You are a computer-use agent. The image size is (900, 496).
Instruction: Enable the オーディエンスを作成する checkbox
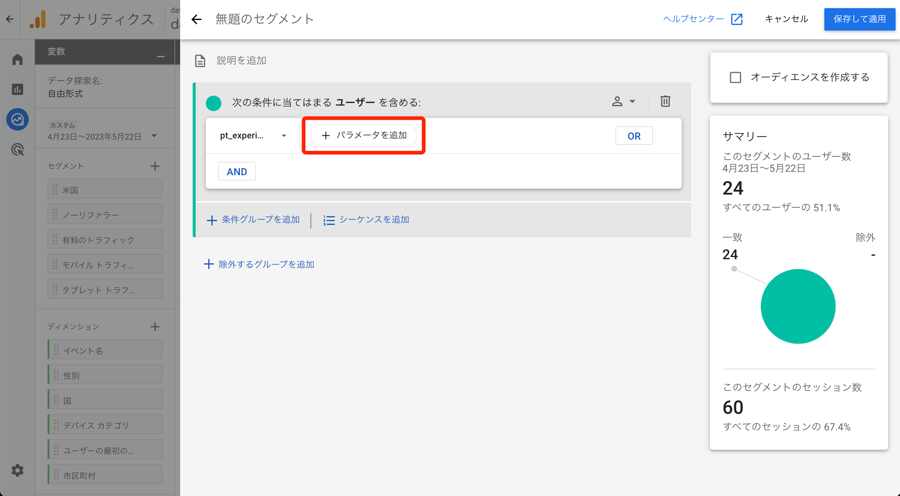(735, 77)
